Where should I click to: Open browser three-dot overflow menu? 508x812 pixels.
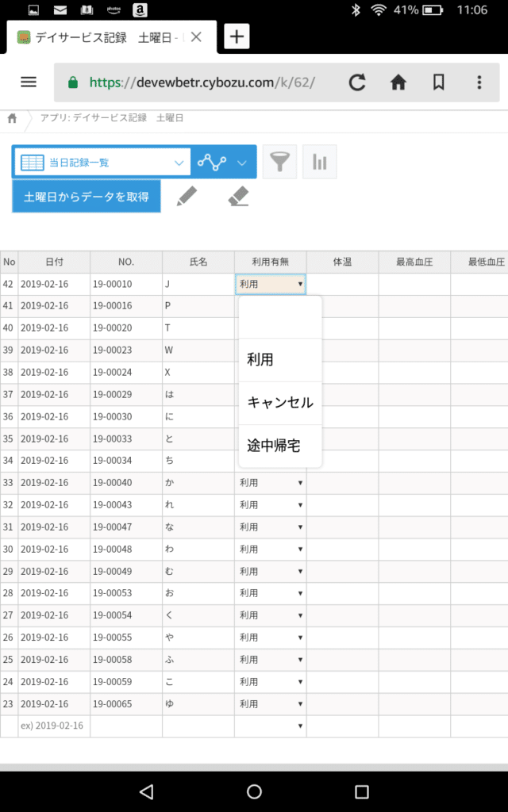479,82
